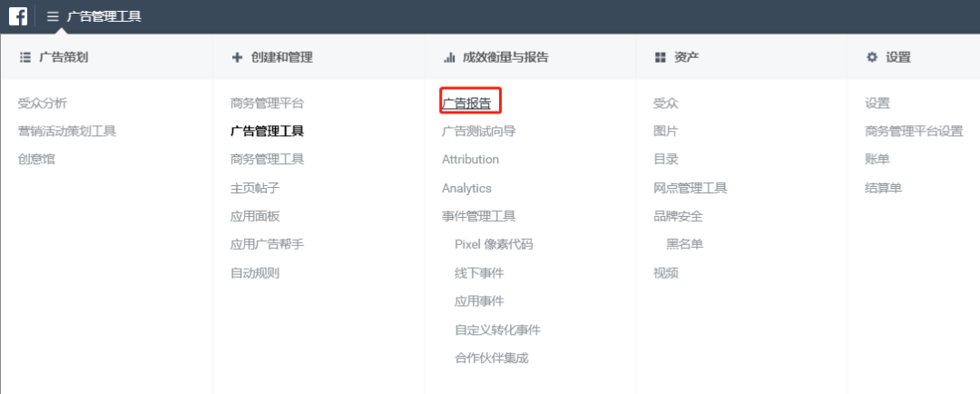Open 账单 billing link
The width and height of the screenshot is (980, 394).
[877, 160]
